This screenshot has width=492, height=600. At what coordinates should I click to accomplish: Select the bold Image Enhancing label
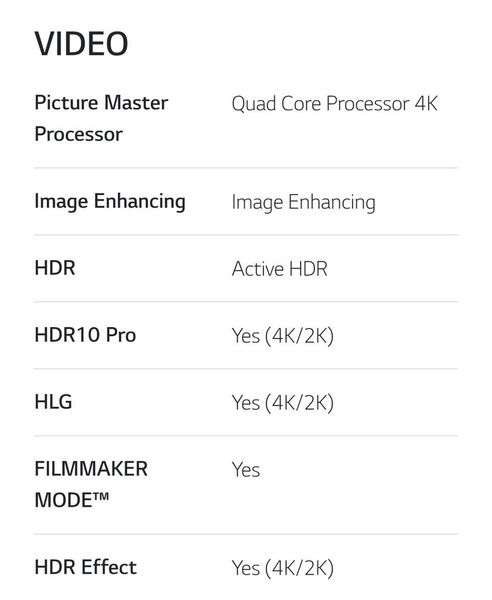(110, 202)
